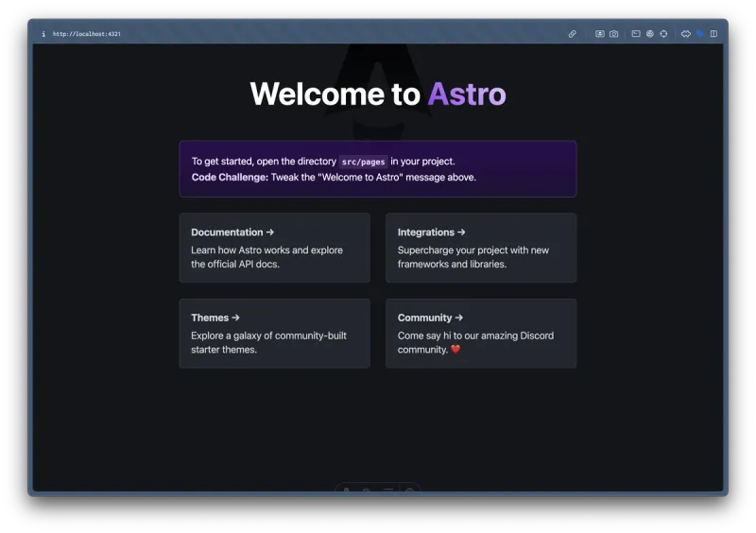Open the Community card link
This screenshot has width=756, height=533.
pyautogui.click(x=481, y=334)
